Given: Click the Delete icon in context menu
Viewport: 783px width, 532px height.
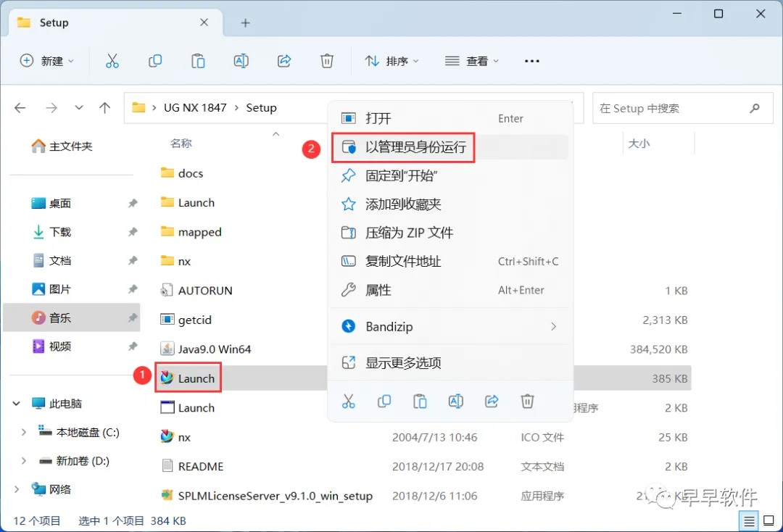Looking at the screenshot, I should (x=527, y=402).
